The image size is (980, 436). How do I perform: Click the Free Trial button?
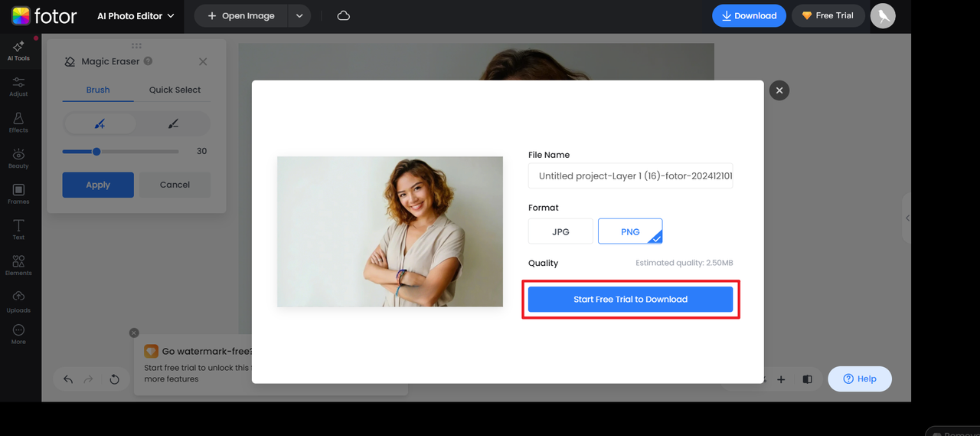tap(828, 15)
